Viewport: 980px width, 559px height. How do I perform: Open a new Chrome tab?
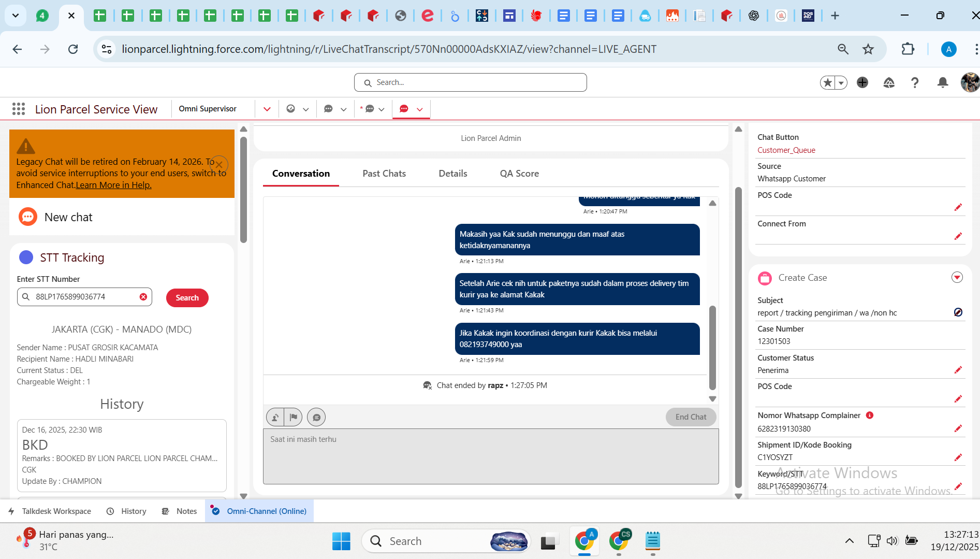pos(835,16)
